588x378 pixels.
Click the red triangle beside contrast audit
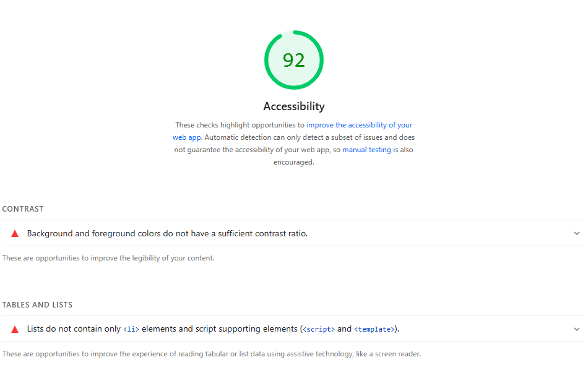(x=15, y=233)
